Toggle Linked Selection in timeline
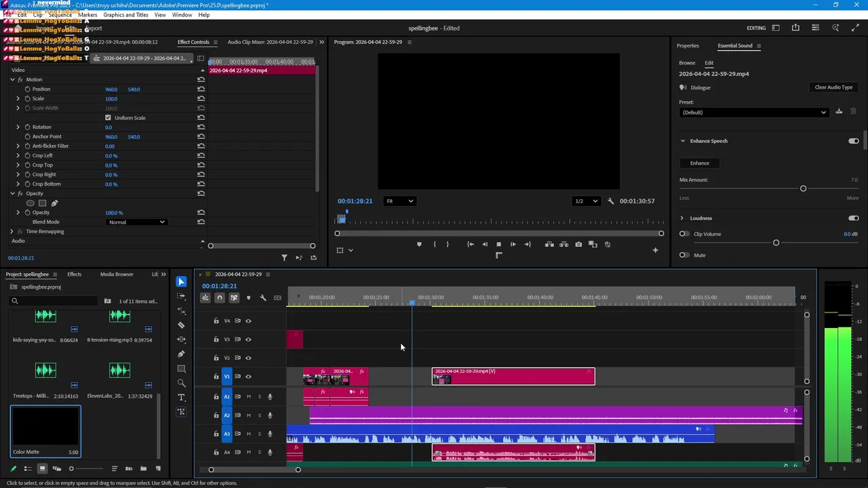The width and height of the screenshot is (868, 488). pos(234,298)
